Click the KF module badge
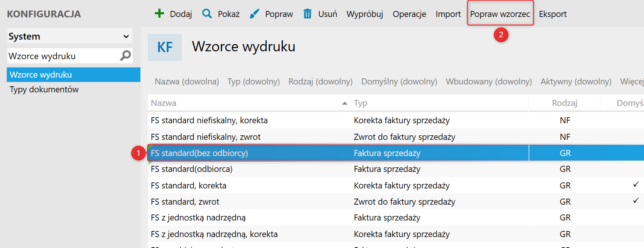The image size is (644, 248). [165, 47]
